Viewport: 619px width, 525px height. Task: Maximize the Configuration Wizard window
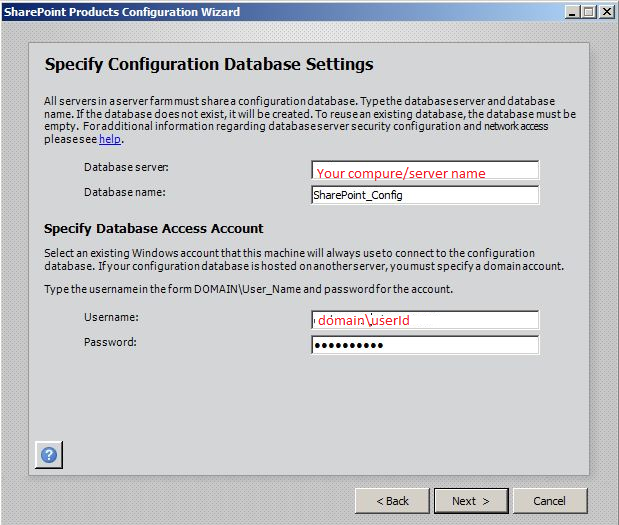588,12
